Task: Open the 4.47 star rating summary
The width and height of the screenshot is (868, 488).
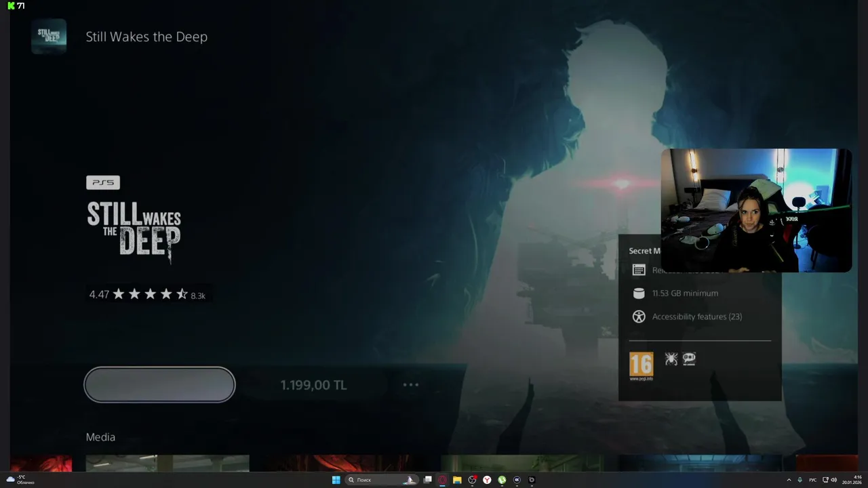Action: point(147,294)
